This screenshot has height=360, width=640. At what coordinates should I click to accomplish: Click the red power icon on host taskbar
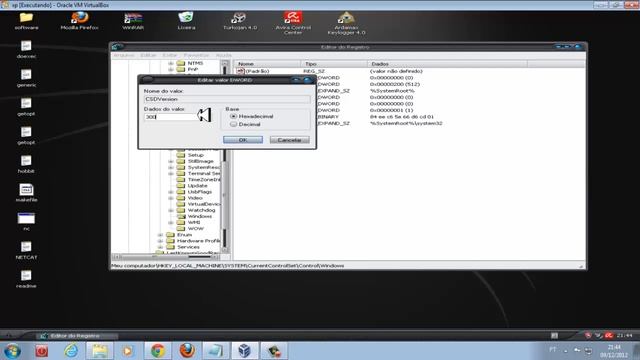click(x=41, y=351)
